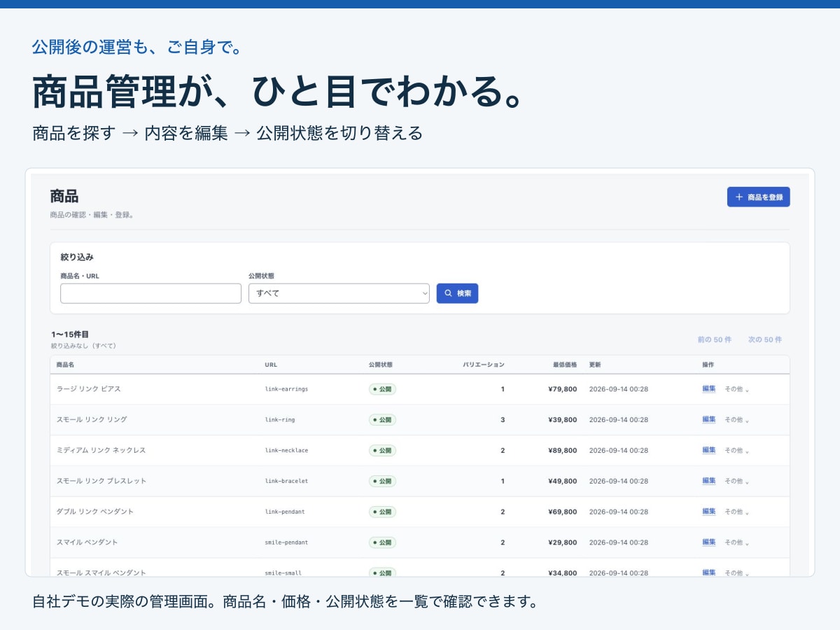This screenshot has height=630, width=840.
Task: Expand その他 menu for ダブル リンク ペンダント
Action: [736, 512]
